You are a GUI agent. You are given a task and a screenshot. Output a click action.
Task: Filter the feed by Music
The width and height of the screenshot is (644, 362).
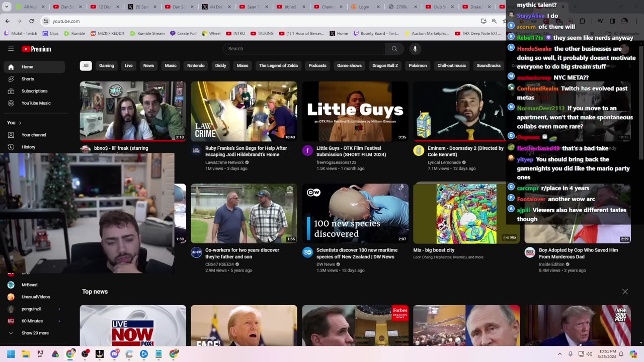point(171,66)
